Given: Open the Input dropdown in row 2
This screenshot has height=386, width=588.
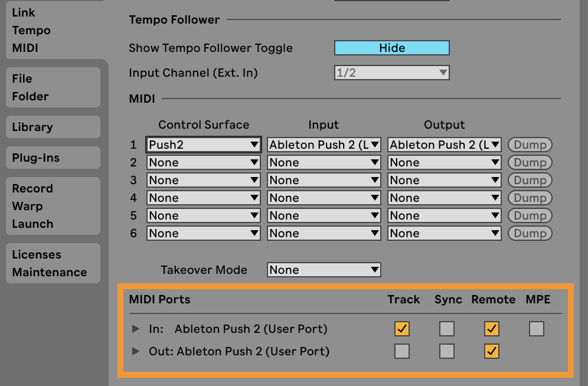Looking at the screenshot, I should tap(324, 162).
